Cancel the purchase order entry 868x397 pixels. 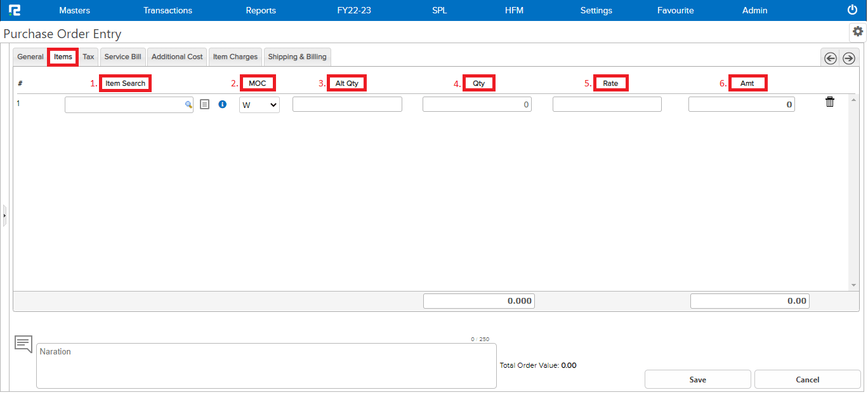pos(807,379)
